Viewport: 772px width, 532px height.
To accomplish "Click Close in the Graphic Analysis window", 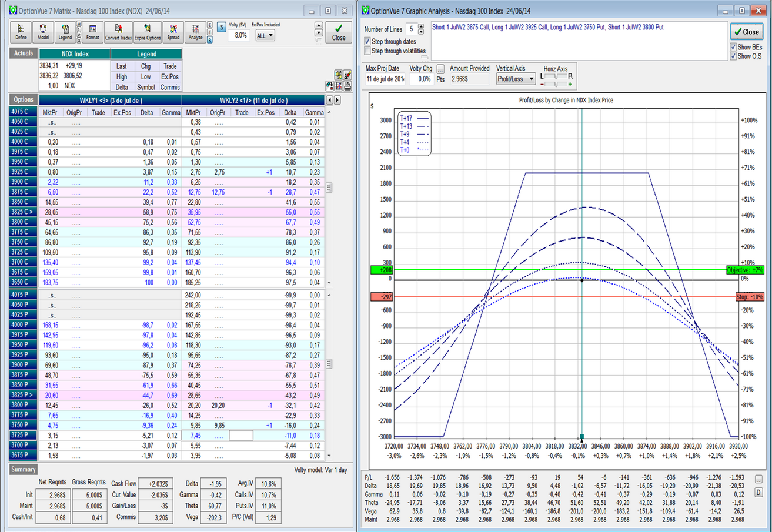I will (x=746, y=32).
